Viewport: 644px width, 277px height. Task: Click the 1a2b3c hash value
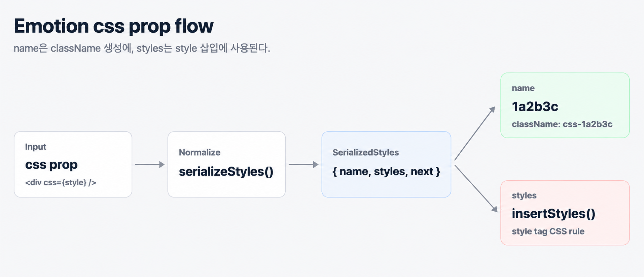coord(535,106)
